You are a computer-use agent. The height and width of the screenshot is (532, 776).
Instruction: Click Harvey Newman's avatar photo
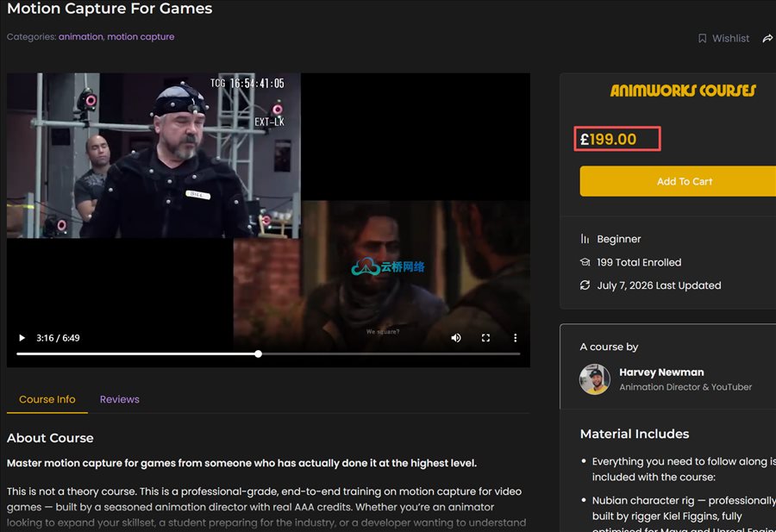(595, 379)
